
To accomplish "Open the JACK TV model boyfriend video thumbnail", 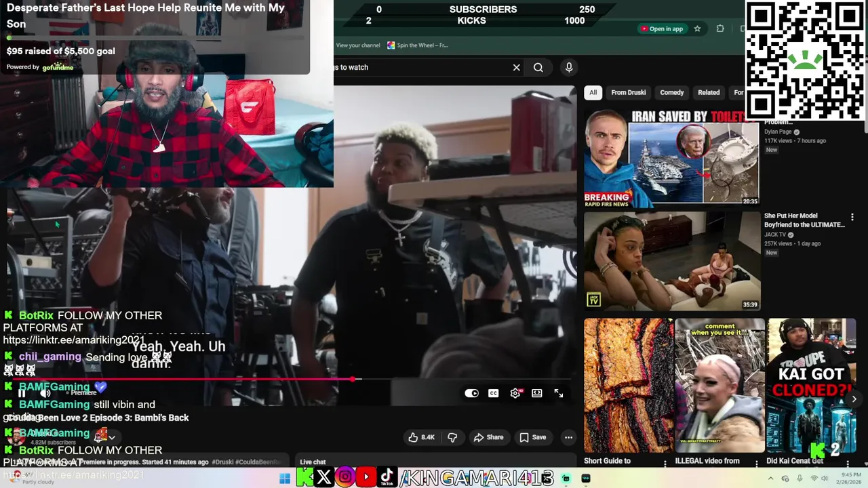I will tap(672, 261).
